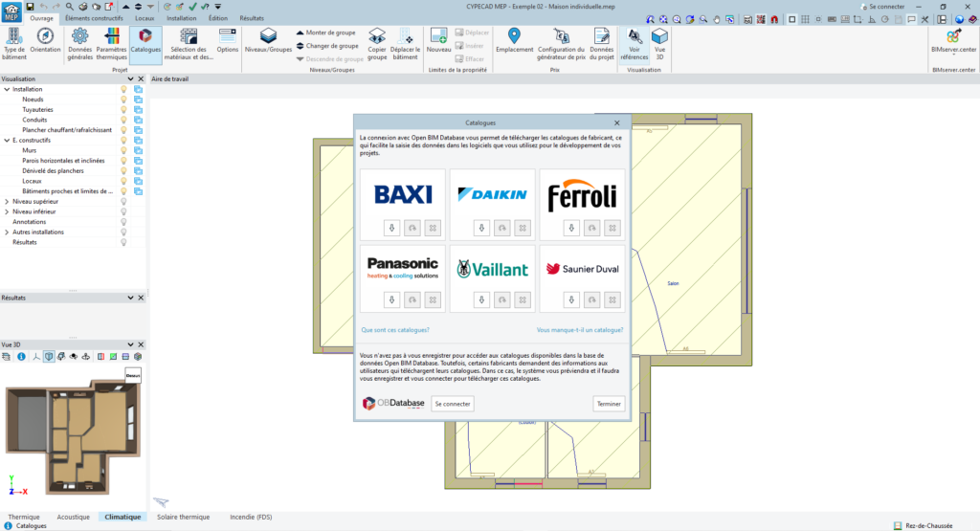Expand Niveau inférieur tree node
980x531 pixels.
pyautogui.click(x=7, y=211)
